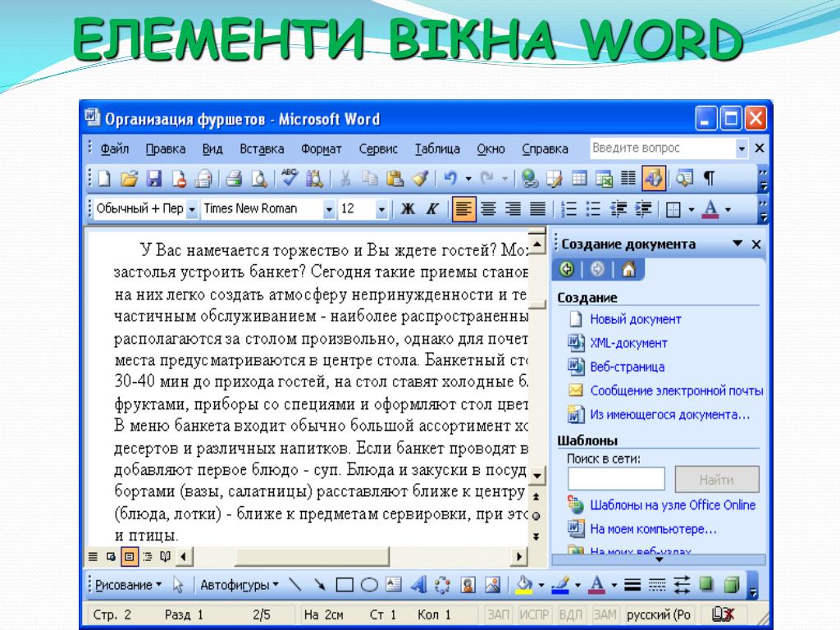Insert a hyperlink with the globe icon

[530, 178]
